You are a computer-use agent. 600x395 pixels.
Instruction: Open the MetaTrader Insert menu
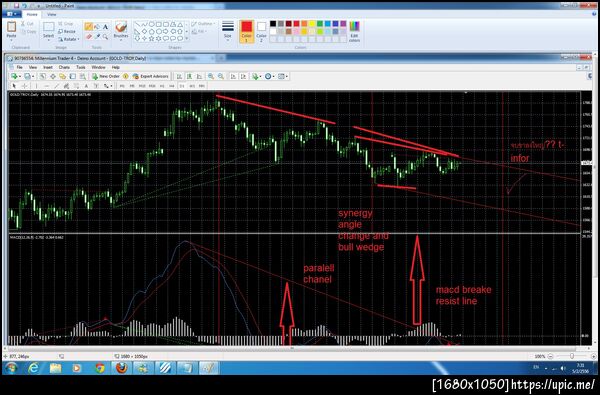48,67
